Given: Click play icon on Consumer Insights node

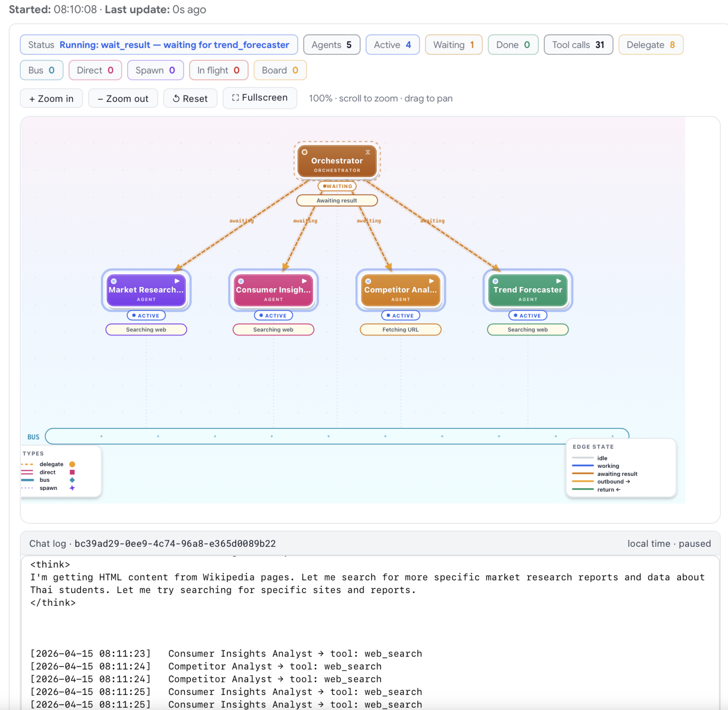Looking at the screenshot, I should (304, 281).
